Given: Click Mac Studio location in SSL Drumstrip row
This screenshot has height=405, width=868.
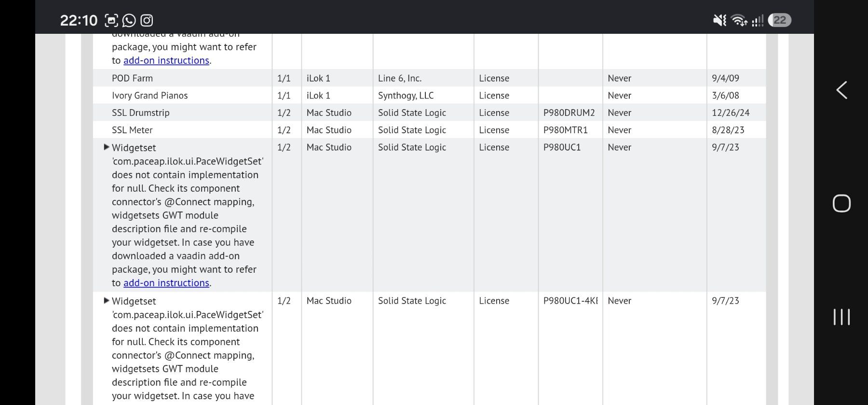Looking at the screenshot, I should [x=329, y=113].
